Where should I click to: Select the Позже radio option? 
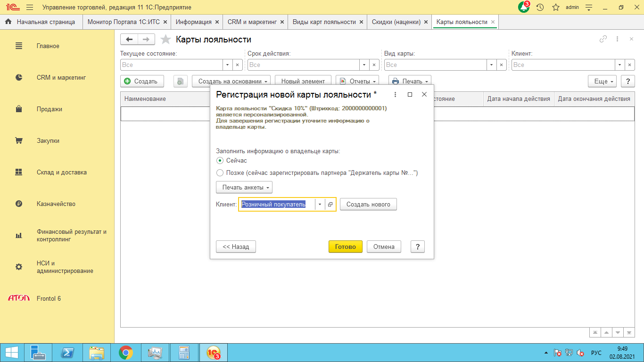click(x=220, y=173)
